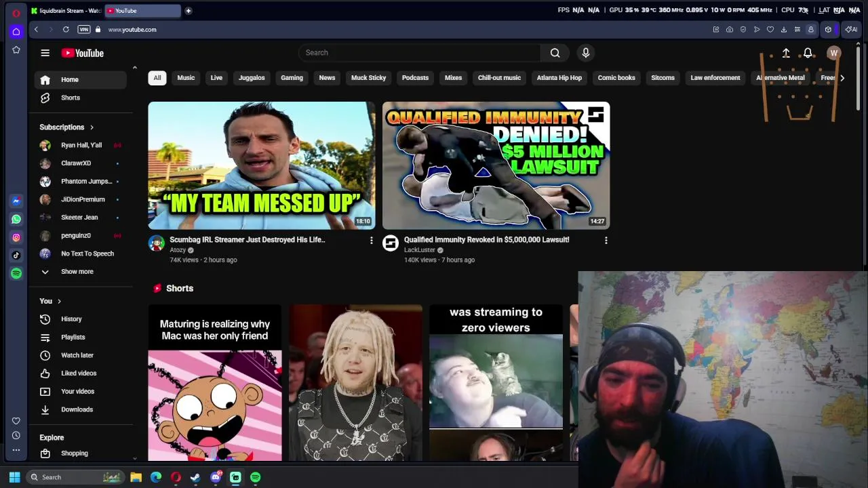The image size is (868, 488).
Task: Open Discord from the taskbar
Action: tap(216, 477)
